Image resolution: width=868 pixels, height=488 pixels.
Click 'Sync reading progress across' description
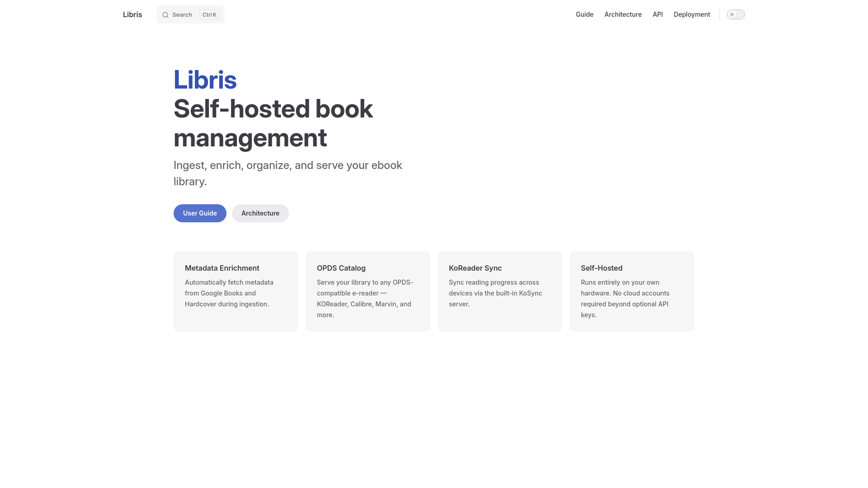pyautogui.click(x=495, y=293)
